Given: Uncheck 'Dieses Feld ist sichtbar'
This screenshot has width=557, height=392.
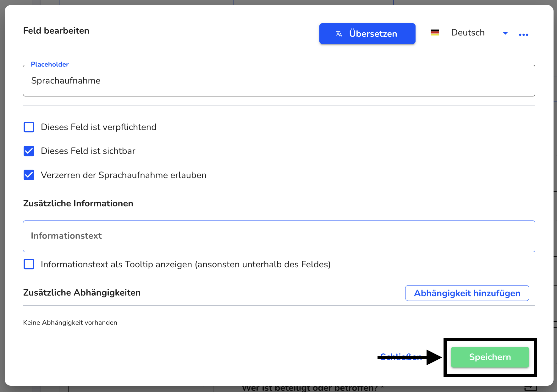Looking at the screenshot, I should coord(29,151).
